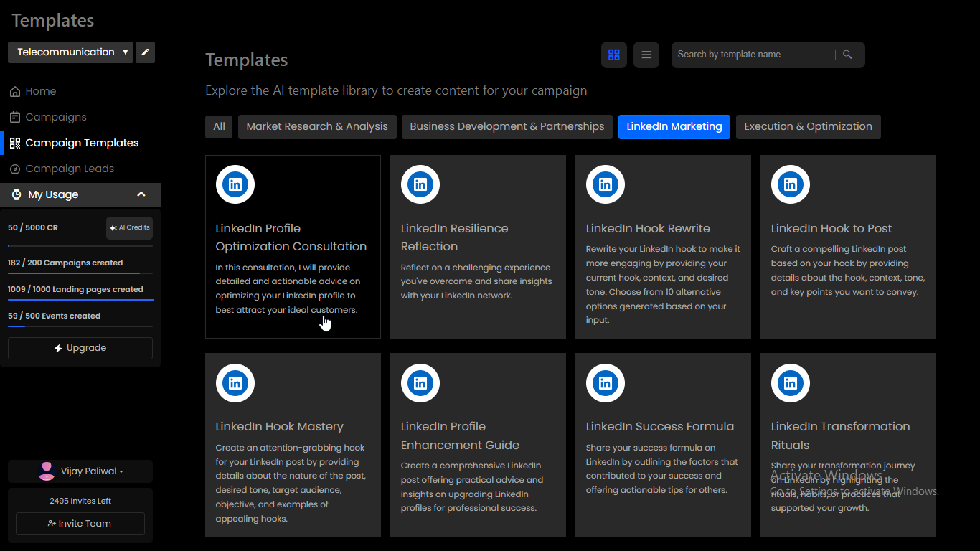The image size is (980, 551).
Task: Open LinkedIn Profile Optimization Consultation title
Action: point(291,237)
